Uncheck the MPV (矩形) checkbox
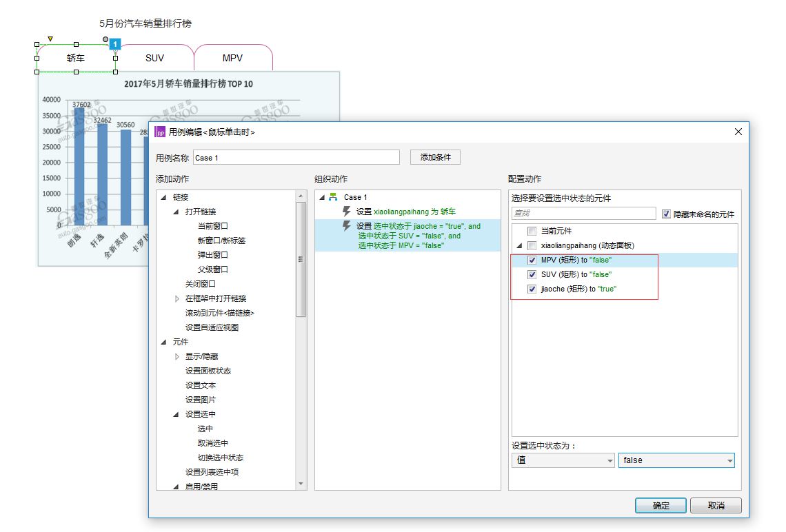The width and height of the screenshot is (786, 532). tap(532, 260)
